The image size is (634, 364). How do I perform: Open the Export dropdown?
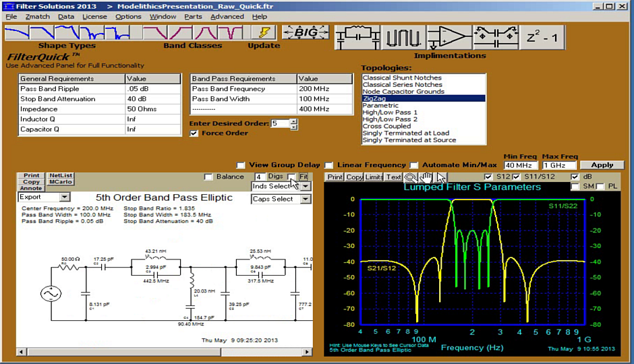[65, 197]
